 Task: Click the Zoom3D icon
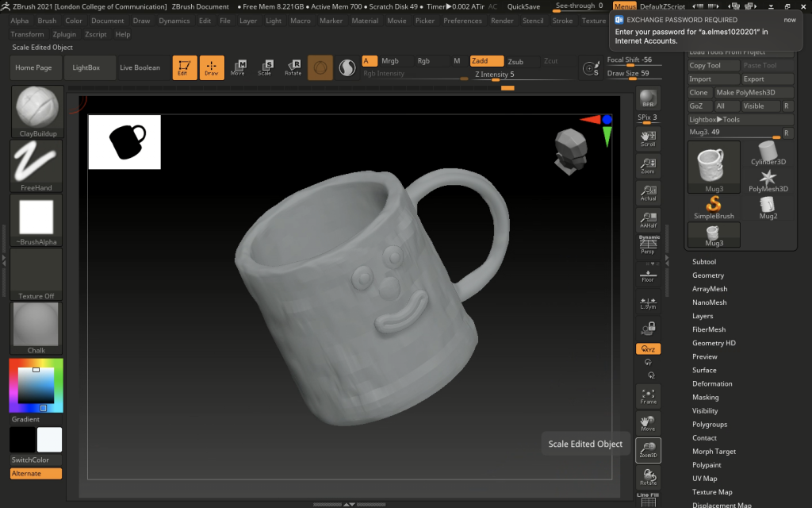pyautogui.click(x=648, y=450)
